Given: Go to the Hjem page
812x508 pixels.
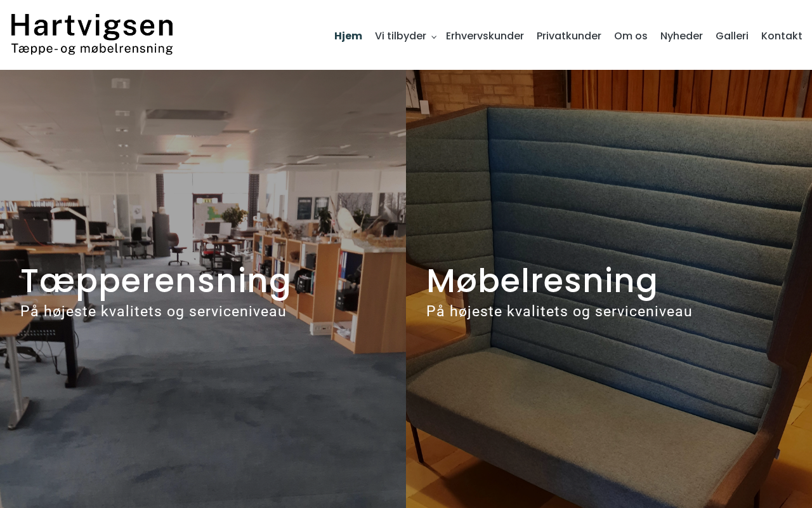Looking at the screenshot, I should click(348, 36).
